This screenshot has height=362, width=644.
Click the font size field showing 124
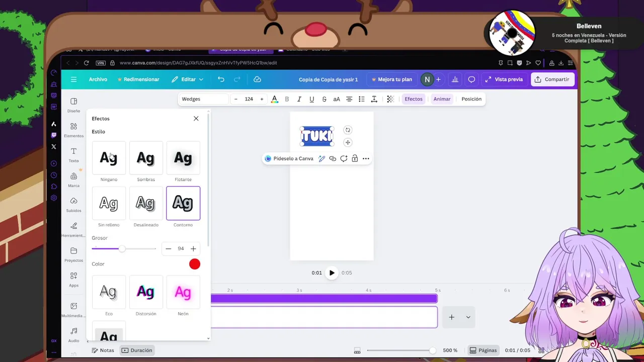(x=249, y=99)
